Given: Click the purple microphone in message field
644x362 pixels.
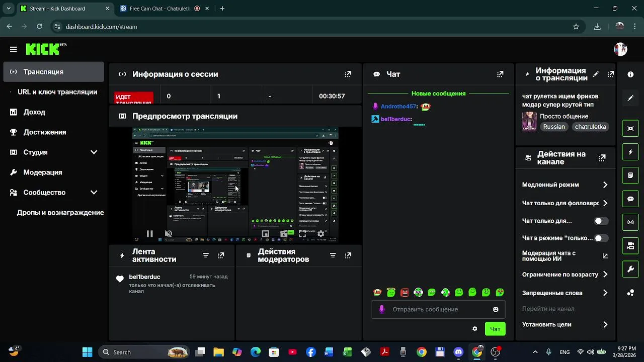Looking at the screenshot, I should tap(381, 309).
